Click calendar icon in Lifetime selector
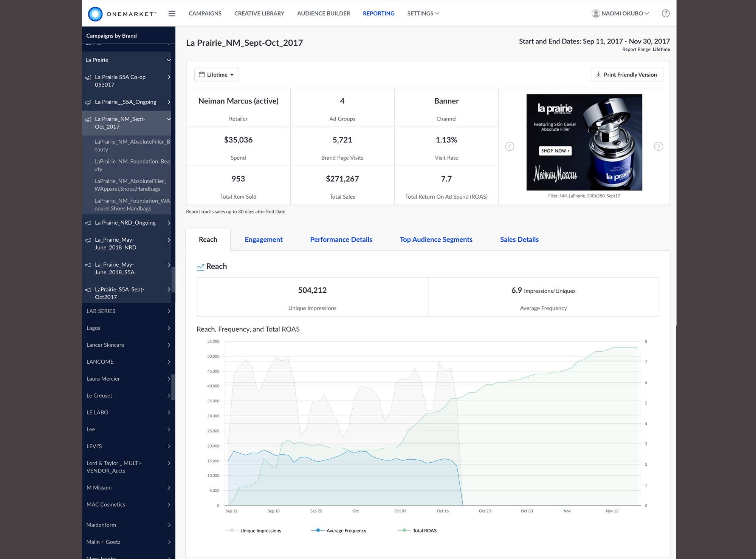This screenshot has height=559, width=756. click(x=202, y=74)
